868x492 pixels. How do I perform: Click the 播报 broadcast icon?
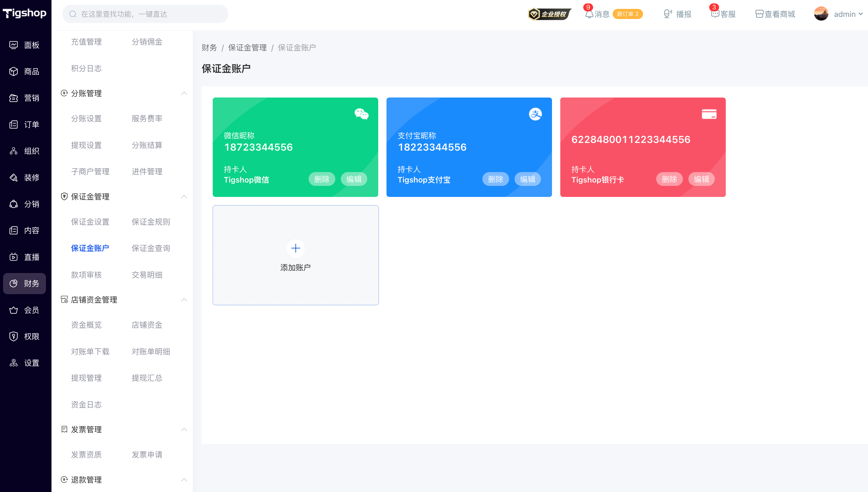tap(668, 14)
